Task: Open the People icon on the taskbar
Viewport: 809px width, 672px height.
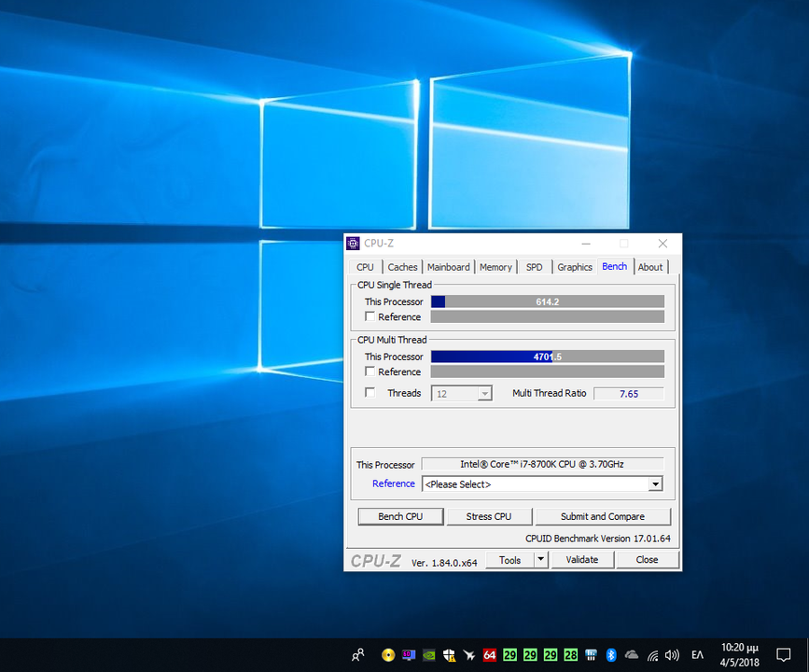Action: coord(357,655)
